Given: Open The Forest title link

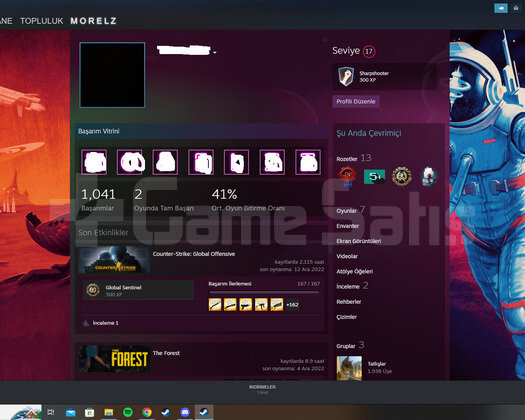Looking at the screenshot, I should pyautogui.click(x=166, y=353).
